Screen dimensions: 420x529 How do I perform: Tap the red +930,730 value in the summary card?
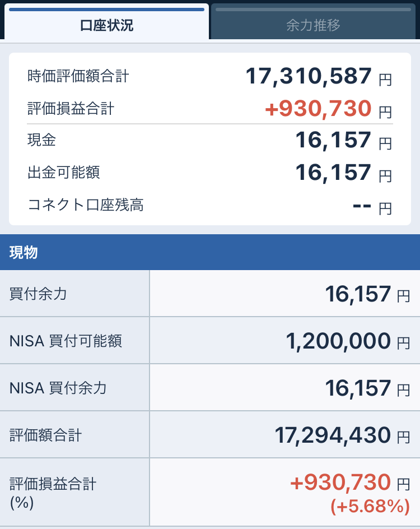[x=318, y=109]
